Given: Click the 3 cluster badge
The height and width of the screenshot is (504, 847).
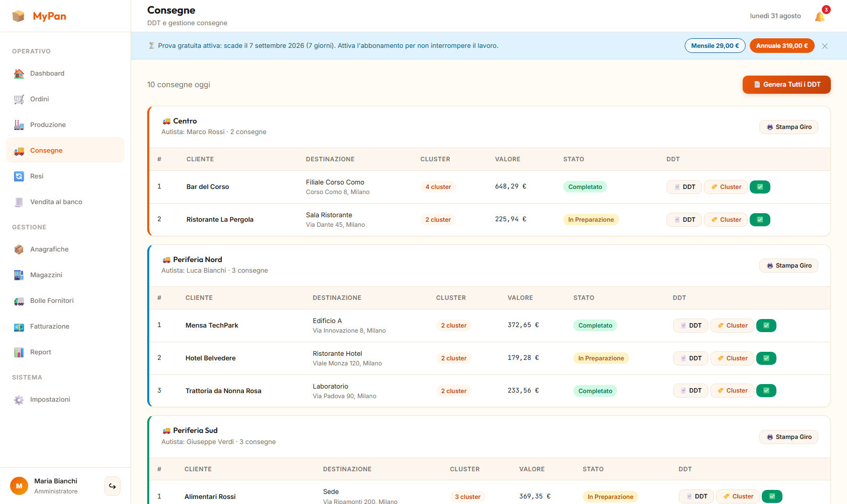Looking at the screenshot, I should 467,497.
